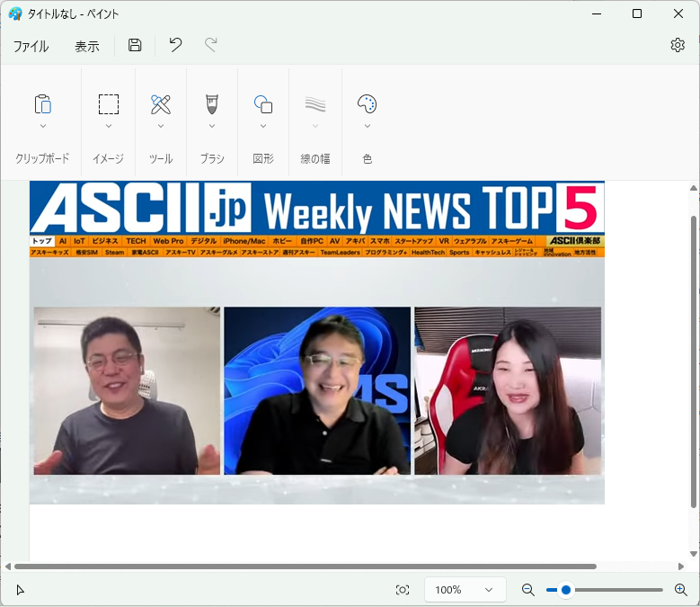
Task: Click the Save floppy disk icon
Action: 135,46
